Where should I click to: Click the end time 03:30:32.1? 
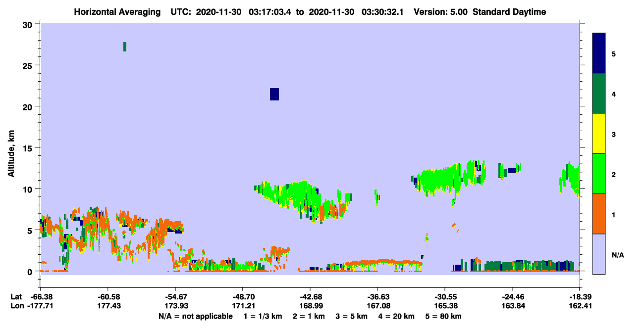[382, 12]
